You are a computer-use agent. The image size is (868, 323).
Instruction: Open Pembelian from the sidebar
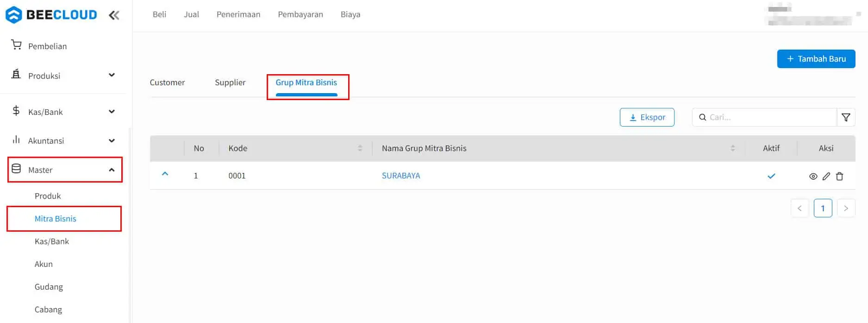(47, 46)
